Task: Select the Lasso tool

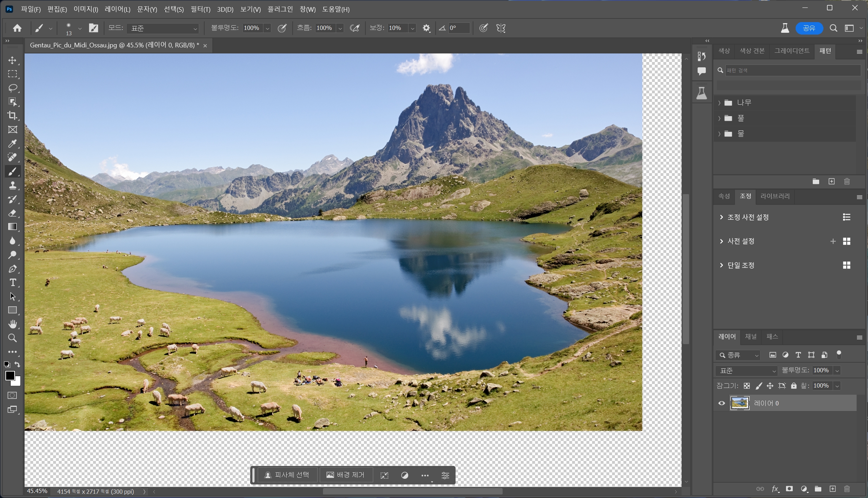Action: (x=12, y=88)
